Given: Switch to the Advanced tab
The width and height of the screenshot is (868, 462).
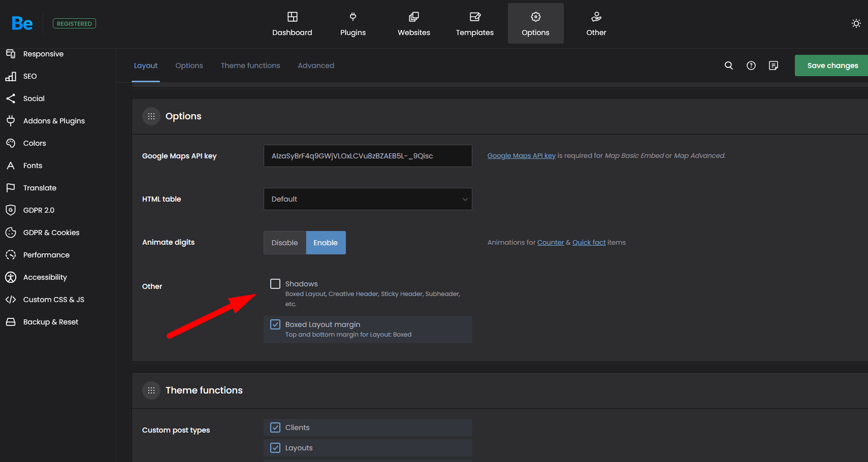Looking at the screenshot, I should 316,65.
